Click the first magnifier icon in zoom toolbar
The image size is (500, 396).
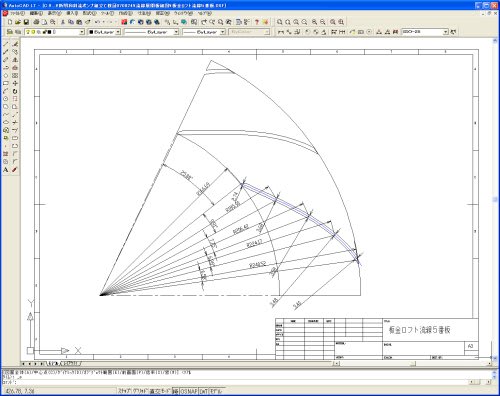pos(280,22)
